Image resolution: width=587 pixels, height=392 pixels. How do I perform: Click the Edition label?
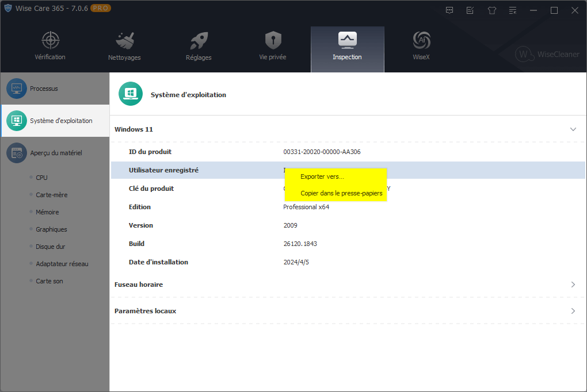point(140,207)
